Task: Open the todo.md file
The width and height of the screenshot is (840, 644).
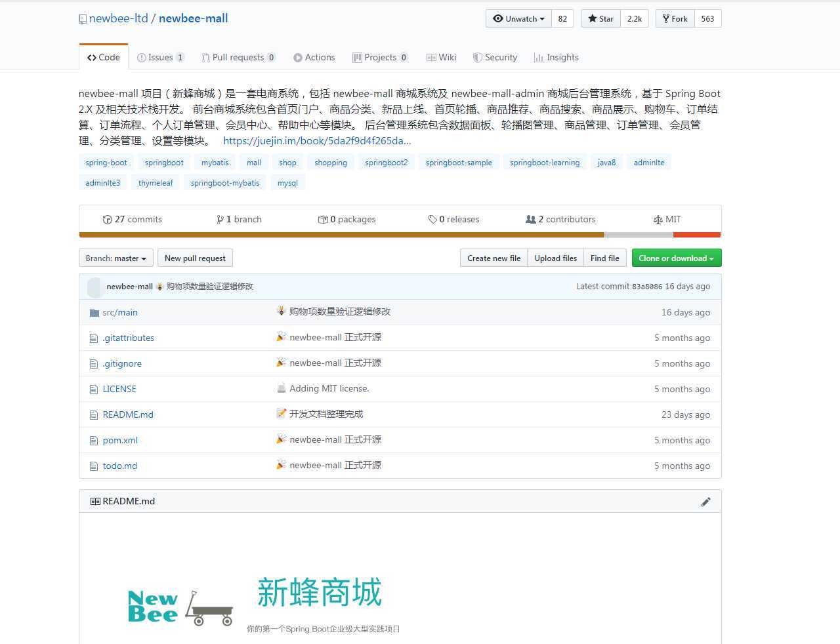Action: click(120, 466)
